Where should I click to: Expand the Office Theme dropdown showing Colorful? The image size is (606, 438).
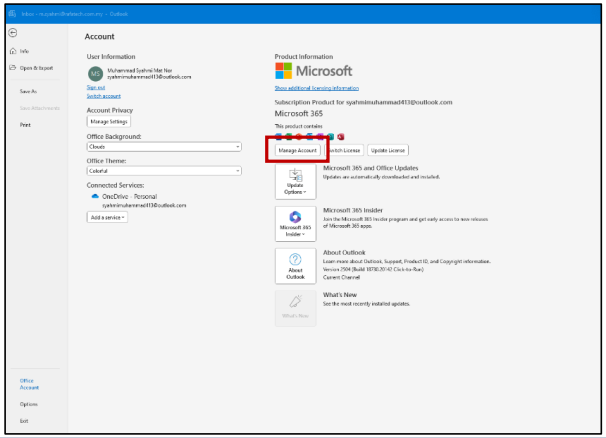tap(164, 171)
